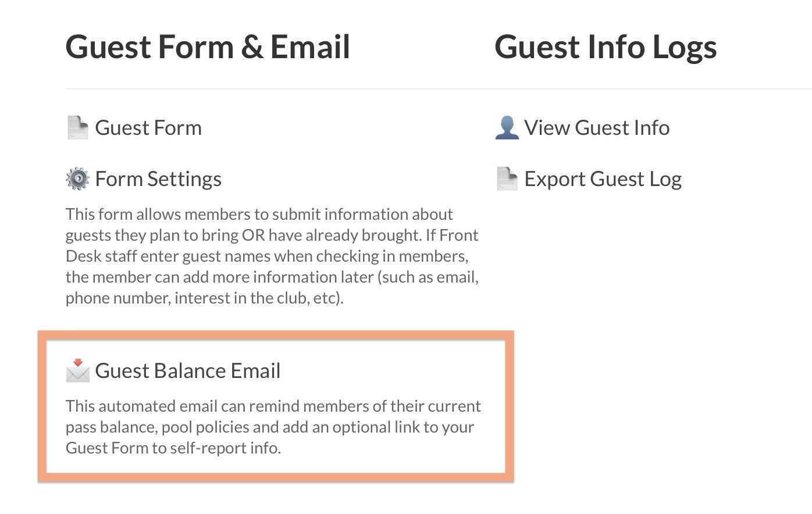Screen dimensions: 812x514
Task: Click the envelope icon for Guest Balance Email
Action: (77, 370)
